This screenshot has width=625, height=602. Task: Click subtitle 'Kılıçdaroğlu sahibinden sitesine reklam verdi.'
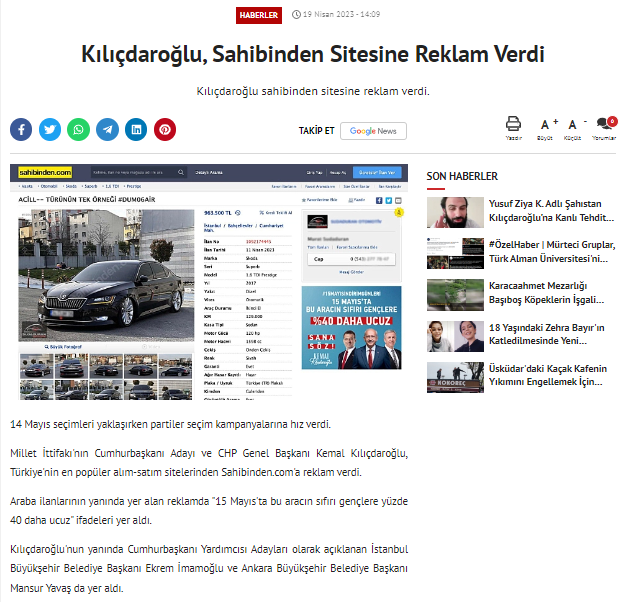click(313, 91)
